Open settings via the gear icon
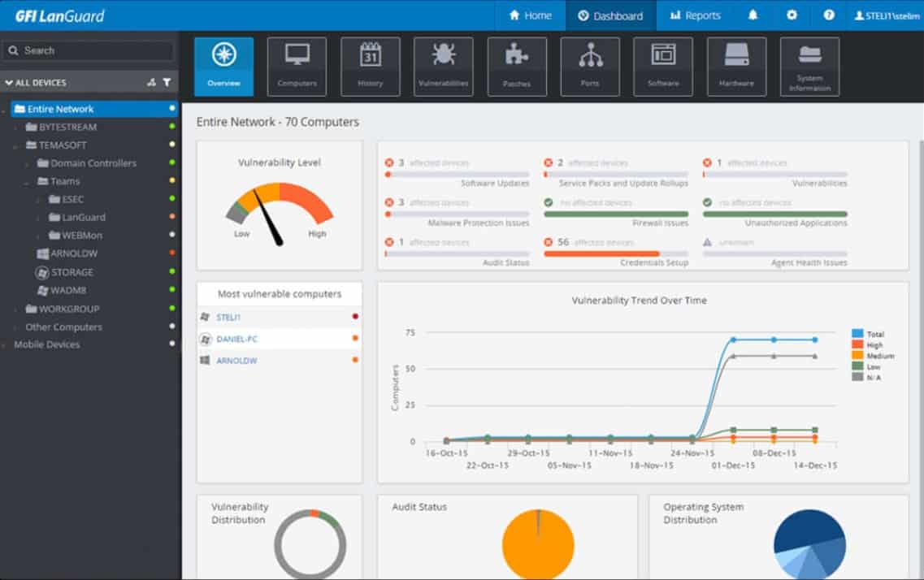This screenshot has width=924, height=580. point(792,15)
